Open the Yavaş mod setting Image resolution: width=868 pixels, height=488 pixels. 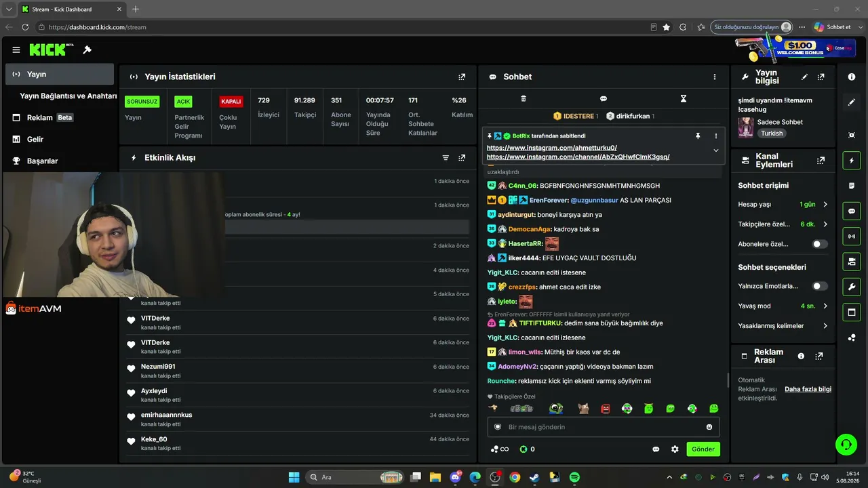click(783, 306)
